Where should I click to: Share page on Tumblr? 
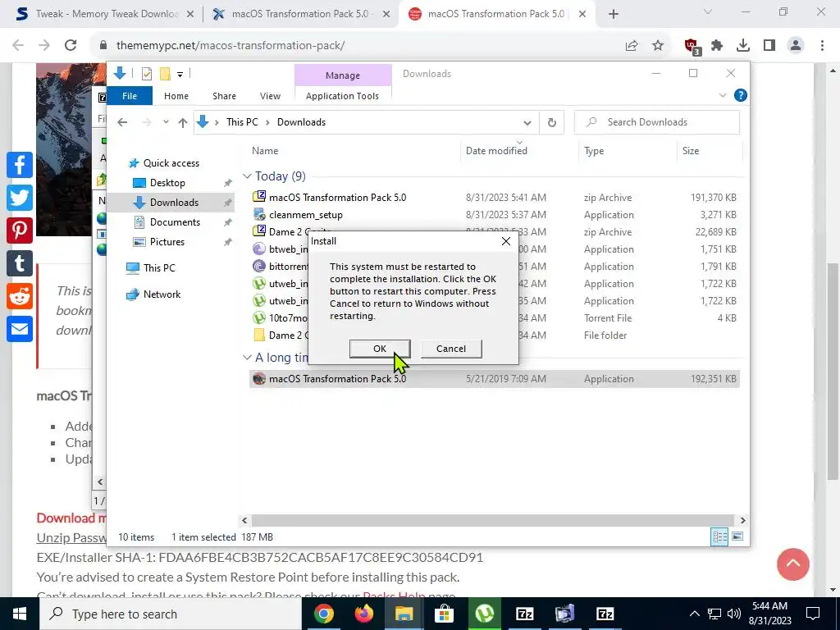[20, 263]
